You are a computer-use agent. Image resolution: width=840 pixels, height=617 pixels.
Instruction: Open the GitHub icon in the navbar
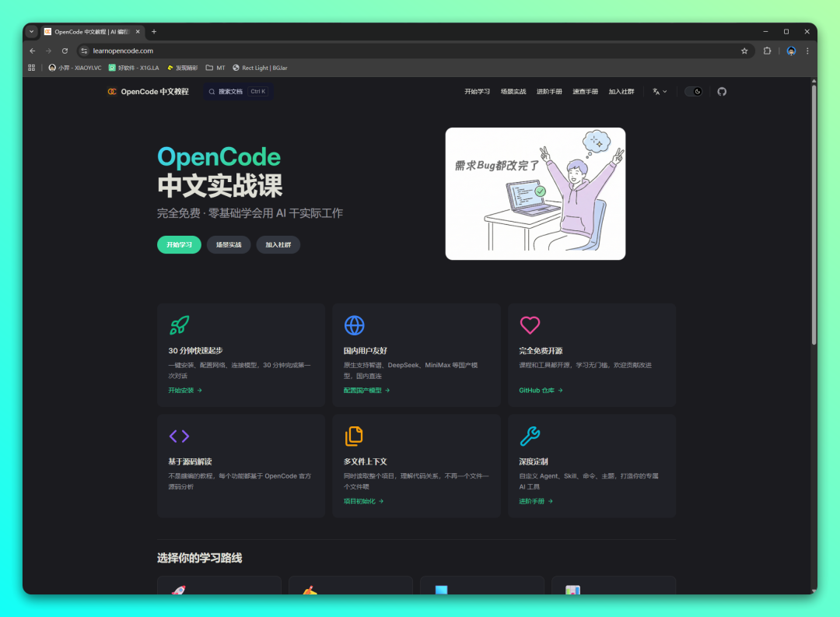click(x=722, y=92)
